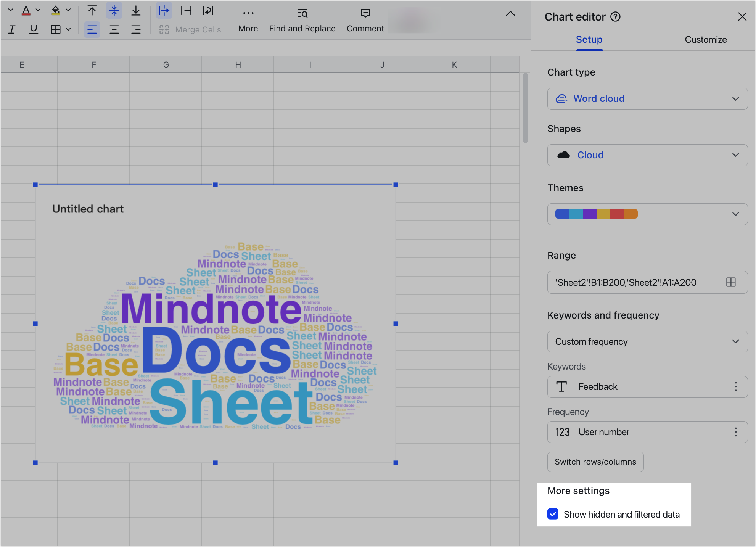Select the fill color icon

tap(56, 10)
